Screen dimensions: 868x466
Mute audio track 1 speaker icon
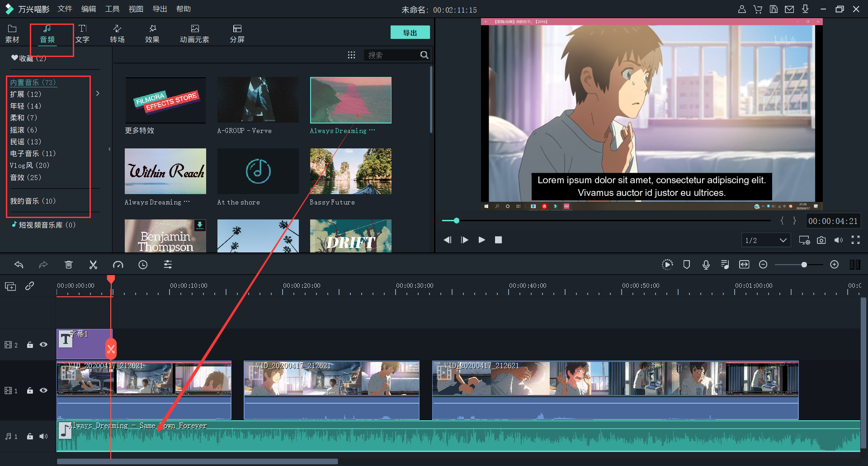pos(43,436)
